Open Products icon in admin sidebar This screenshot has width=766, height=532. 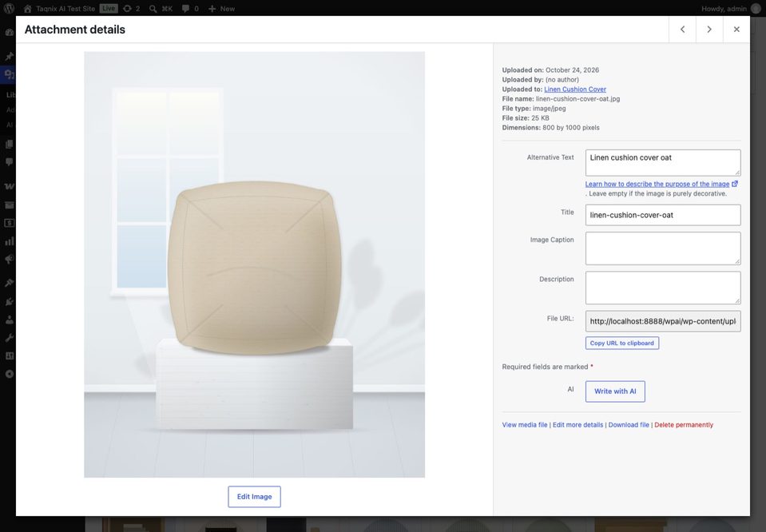[9, 205]
